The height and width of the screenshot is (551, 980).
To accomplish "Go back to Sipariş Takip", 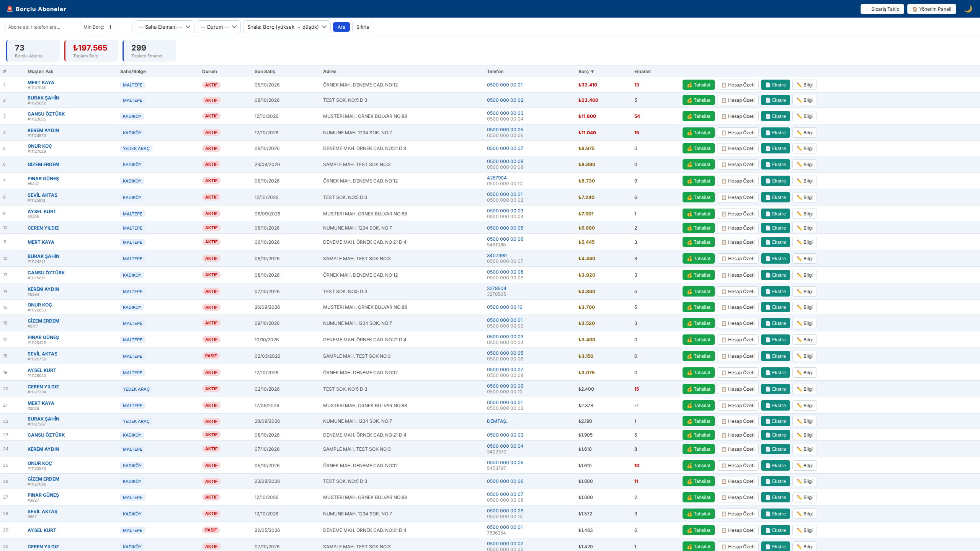I will 882,9.
